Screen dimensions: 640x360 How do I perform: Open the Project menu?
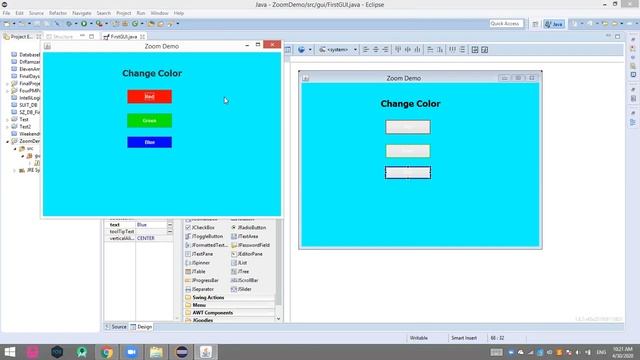124,13
